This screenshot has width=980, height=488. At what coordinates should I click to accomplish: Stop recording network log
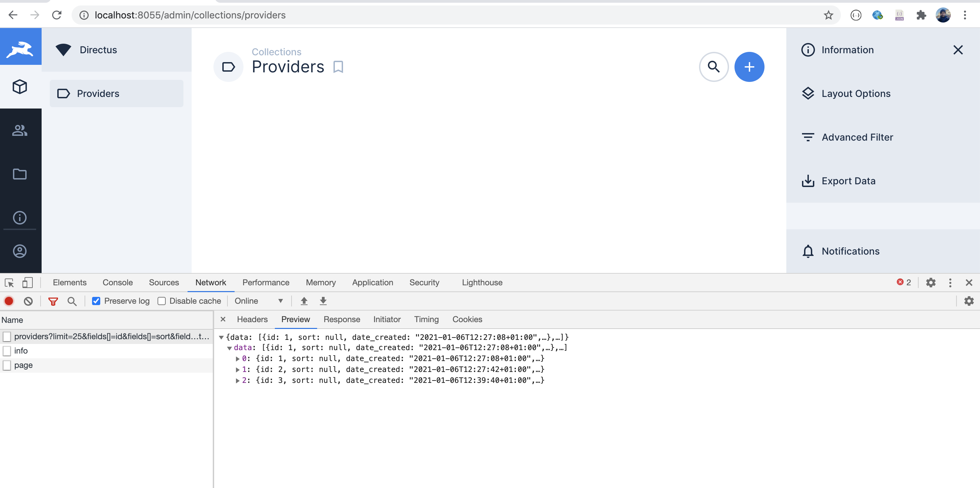click(x=9, y=301)
